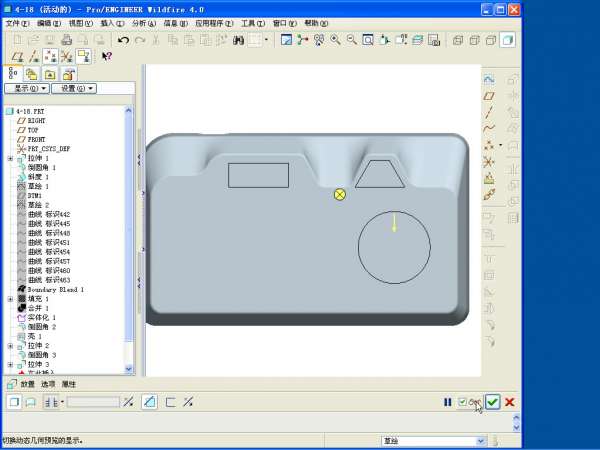Expand the 拉伸 2 tree node
This screenshot has width=600, height=450.
pyautogui.click(x=10, y=346)
